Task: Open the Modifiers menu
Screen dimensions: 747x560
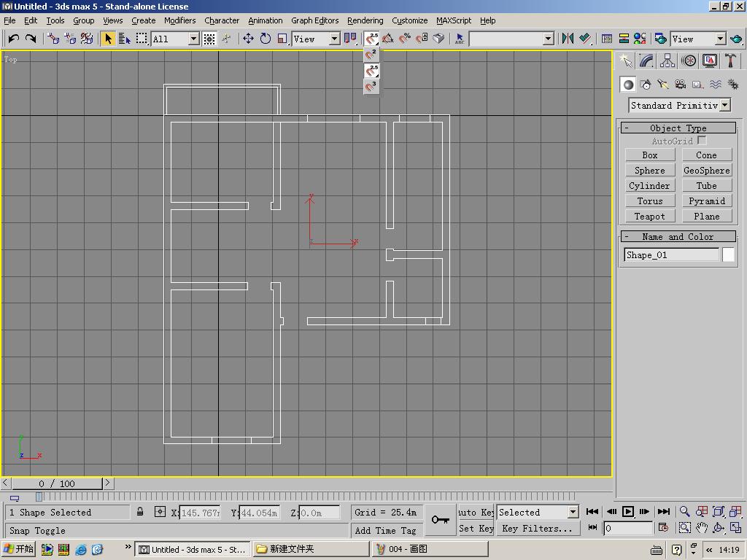Action: point(179,20)
